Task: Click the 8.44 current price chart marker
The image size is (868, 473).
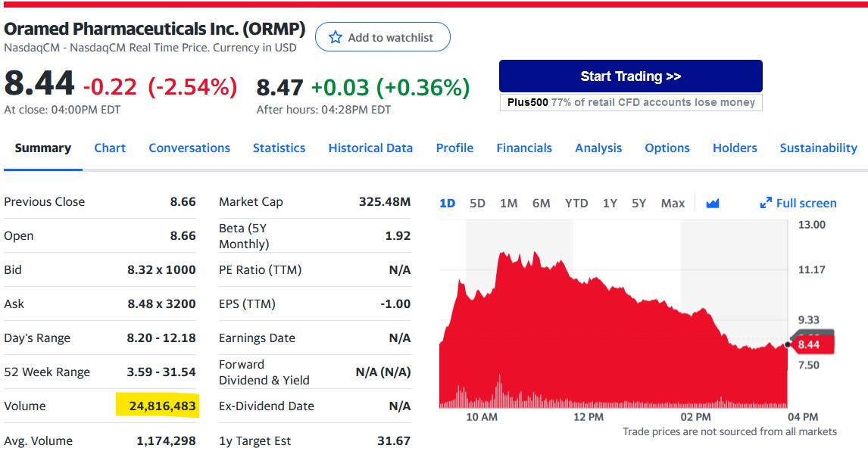Action: pyautogui.click(x=812, y=344)
